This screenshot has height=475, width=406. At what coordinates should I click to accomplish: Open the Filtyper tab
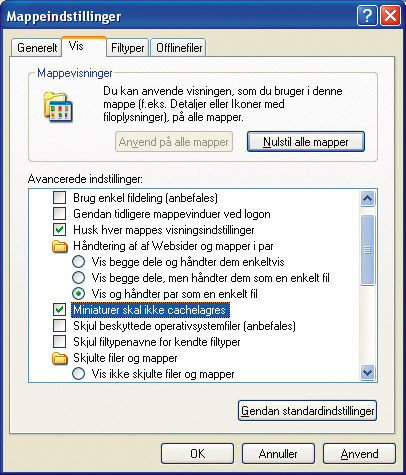click(x=128, y=48)
